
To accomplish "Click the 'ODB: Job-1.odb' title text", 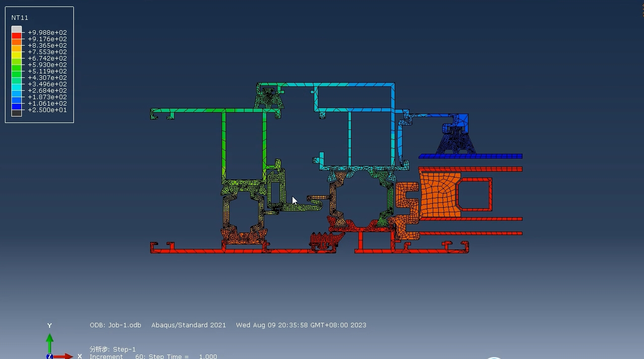I will pos(116,325).
